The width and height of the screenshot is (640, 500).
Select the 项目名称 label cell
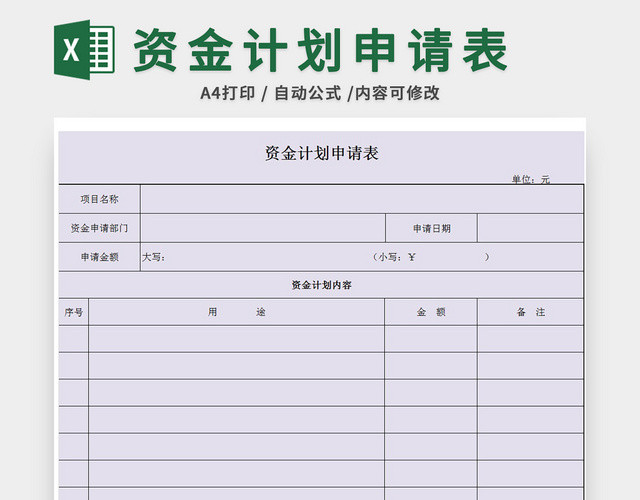pos(100,199)
